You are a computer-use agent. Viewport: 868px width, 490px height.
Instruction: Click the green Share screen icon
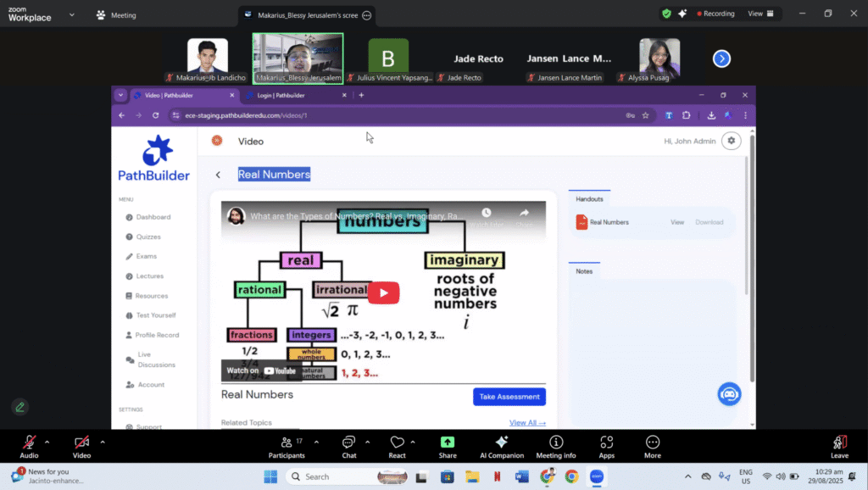[447, 443]
